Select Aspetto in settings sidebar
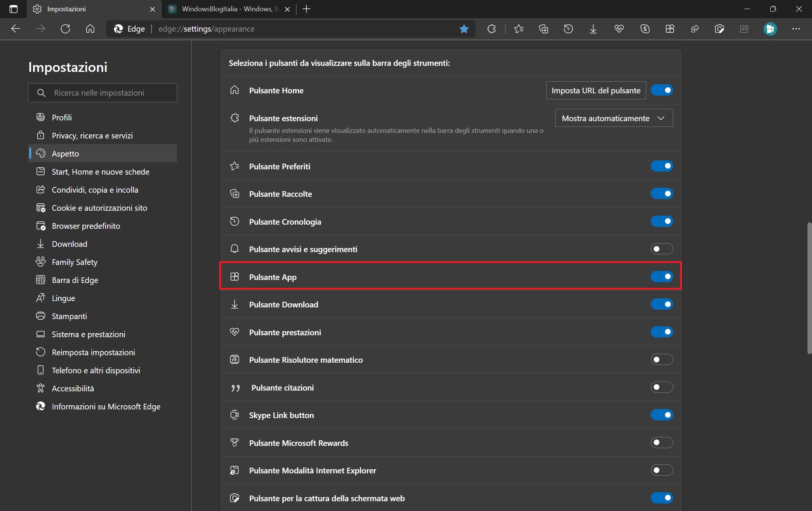 (x=103, y=154)
